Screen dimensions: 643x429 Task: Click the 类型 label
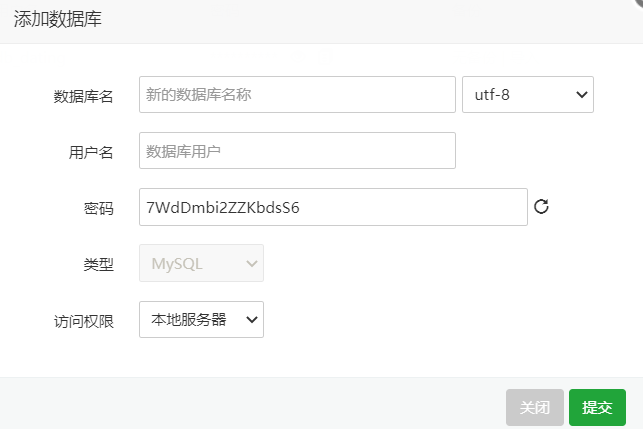click(98, 264)
